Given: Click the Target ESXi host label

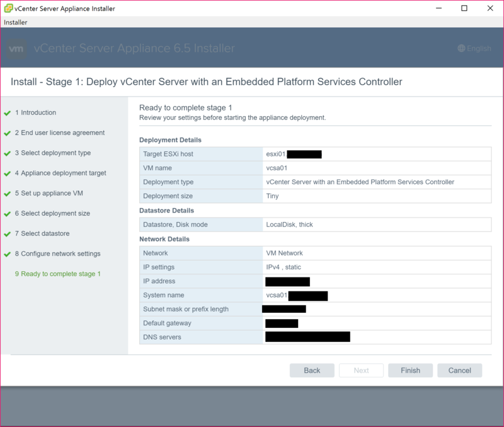Looking at the screenshot, I should pyautogui.click(x=168, y=154).
